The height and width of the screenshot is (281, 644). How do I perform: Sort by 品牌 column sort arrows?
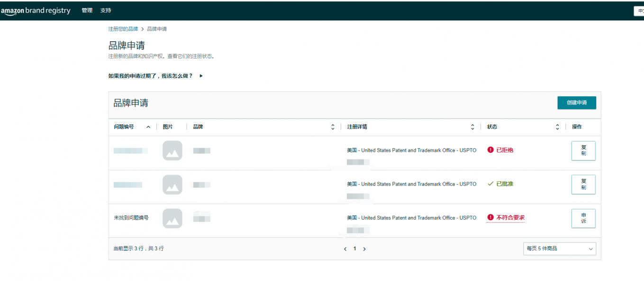point(333,127)
